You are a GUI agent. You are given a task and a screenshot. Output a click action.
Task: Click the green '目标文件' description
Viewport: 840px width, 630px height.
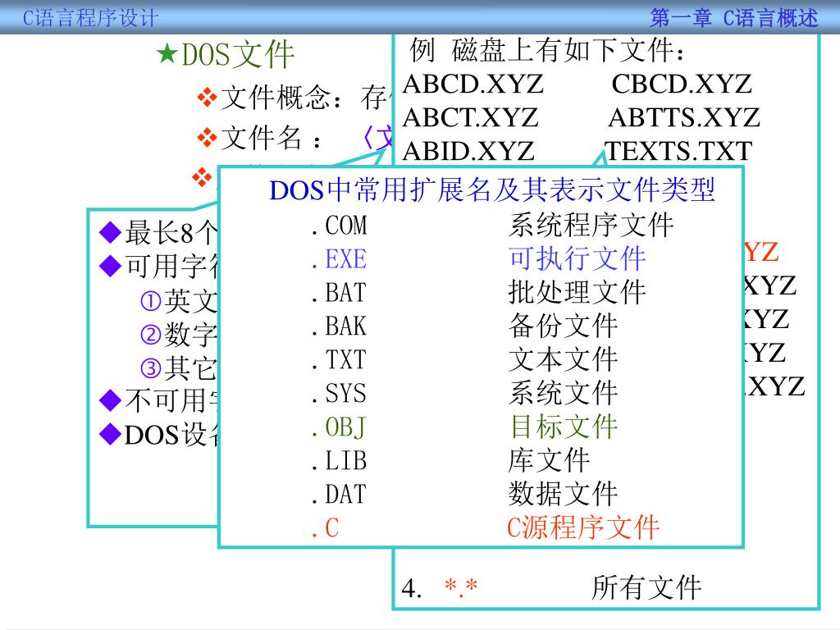click(563, 427)
